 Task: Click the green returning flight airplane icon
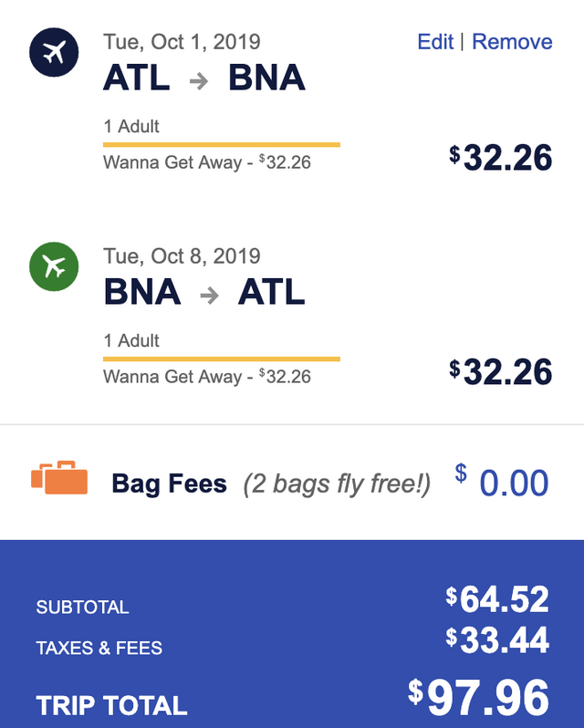[x=54, y=267]
